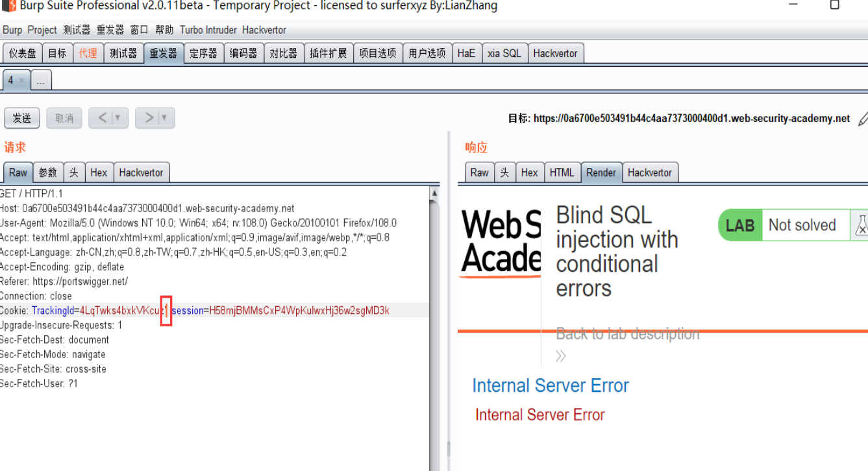868x471 pixels.
Task: Select the request Raw tab
Action: (x=18, y=173)
